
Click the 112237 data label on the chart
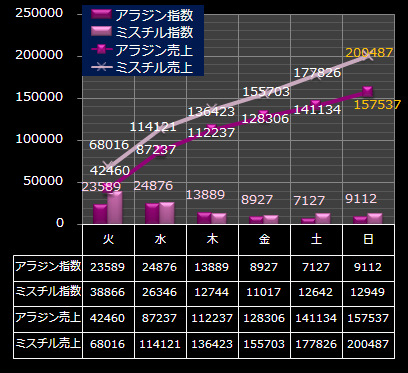point(211,133)
